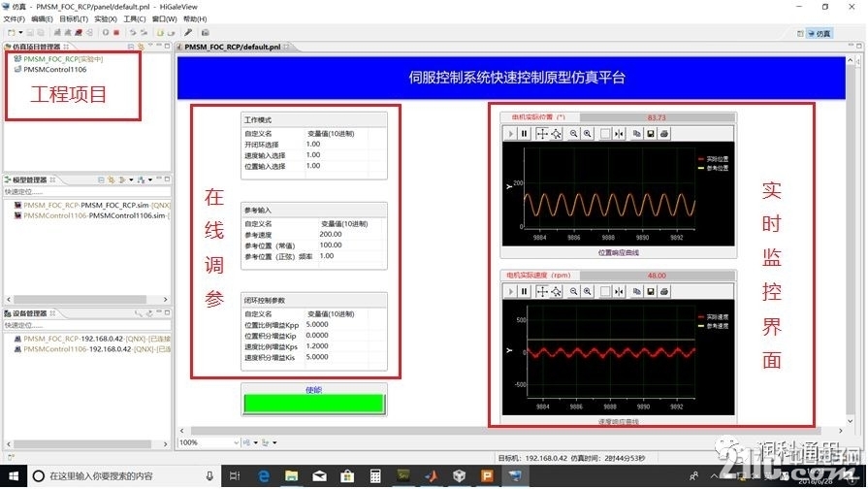This screenshot has width=868, height=489.
Task: Switch to the 仿真 perspective button
Action: [819, 33]
